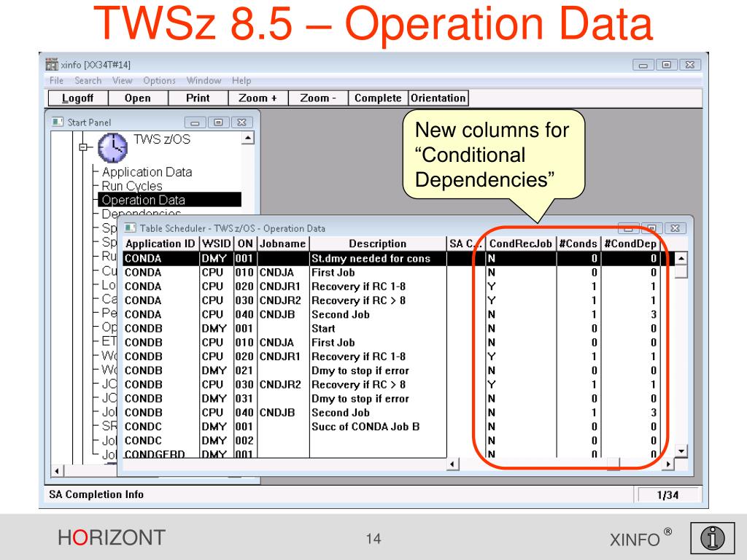Viewport: 747px width, 560px height.
Task: Click the SA C... column header
Action: [x=465, y=244]
